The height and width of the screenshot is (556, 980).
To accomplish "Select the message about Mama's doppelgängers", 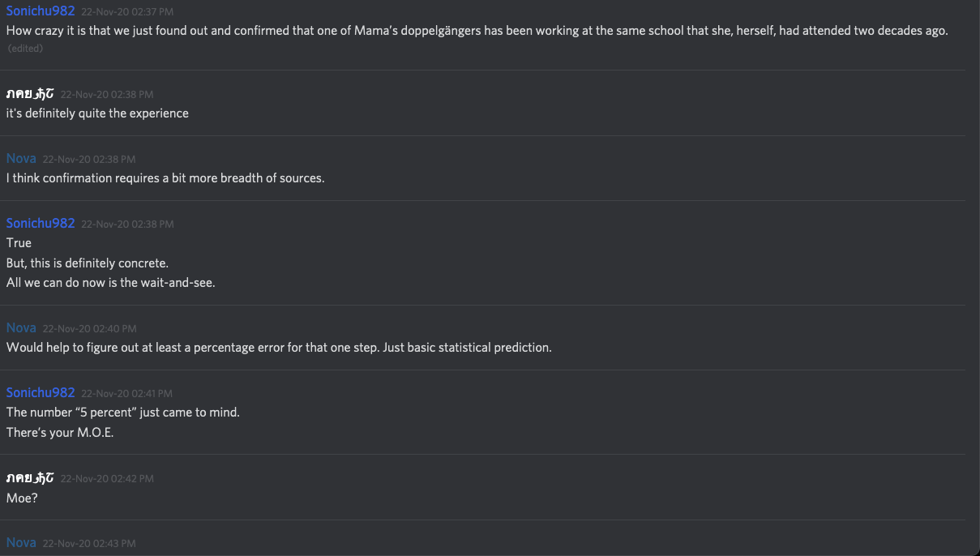I will [477, 31].
